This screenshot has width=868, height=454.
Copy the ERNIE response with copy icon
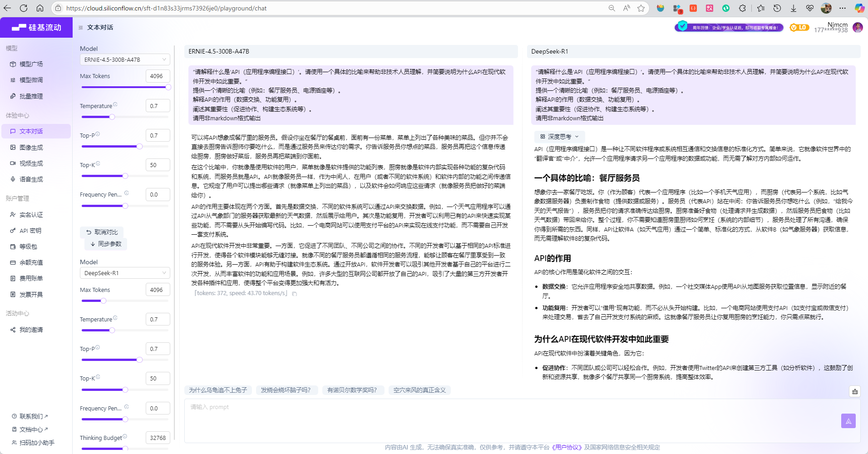pos(294,294)
